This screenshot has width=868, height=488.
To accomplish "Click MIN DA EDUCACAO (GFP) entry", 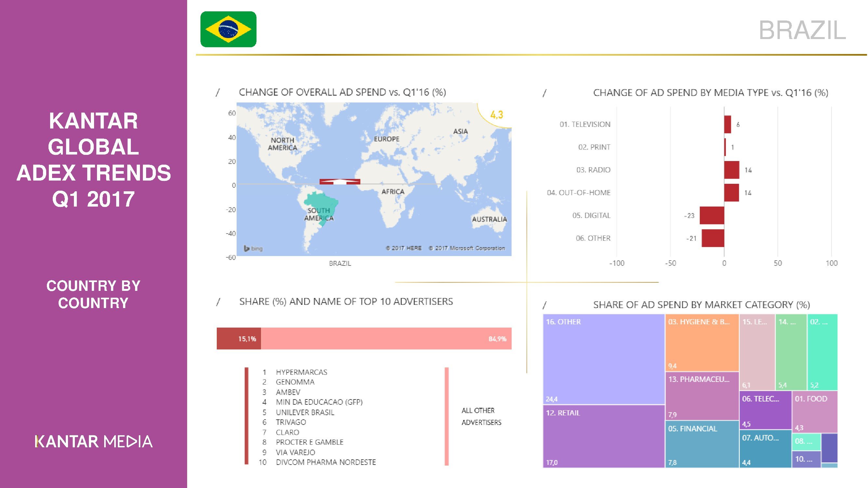I will pos(319,402).
